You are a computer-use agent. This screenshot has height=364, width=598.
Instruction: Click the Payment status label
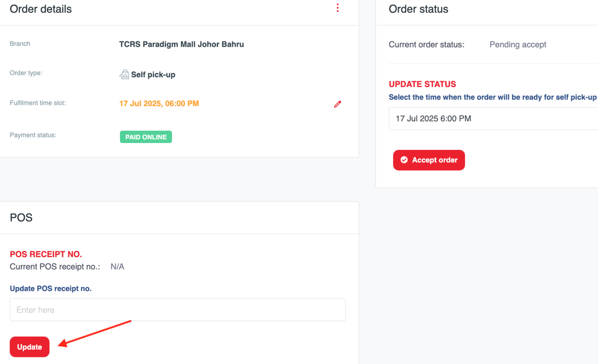tap(33, 135)
